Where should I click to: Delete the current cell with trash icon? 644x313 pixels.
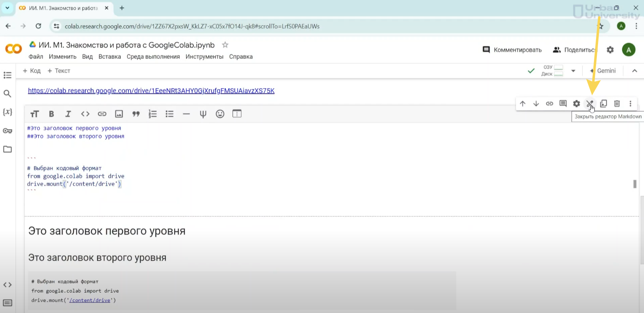tap(617, 104)
